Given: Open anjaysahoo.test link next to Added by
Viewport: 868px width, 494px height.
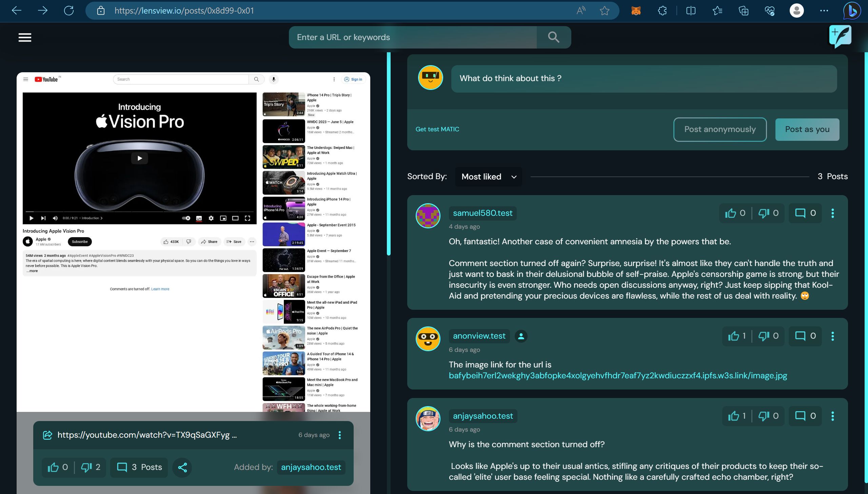Looking at the screenshot, I should (x=311, y=468).
